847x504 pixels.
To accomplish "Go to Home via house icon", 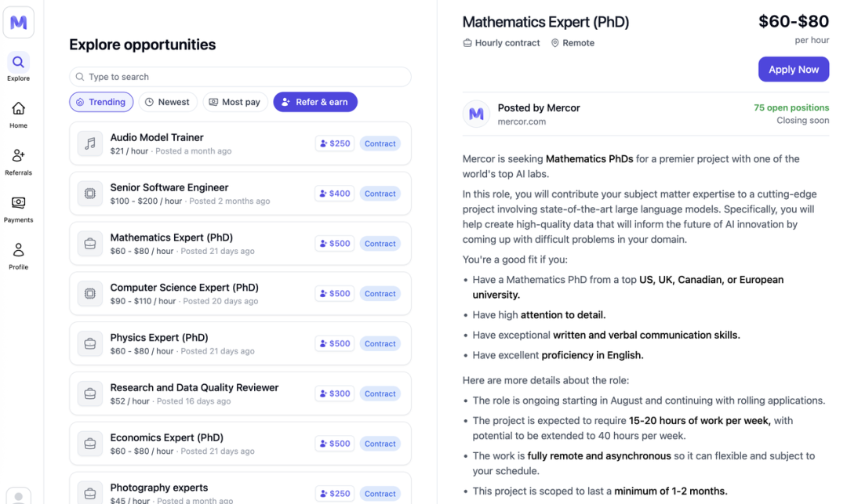I will point(18,108).
